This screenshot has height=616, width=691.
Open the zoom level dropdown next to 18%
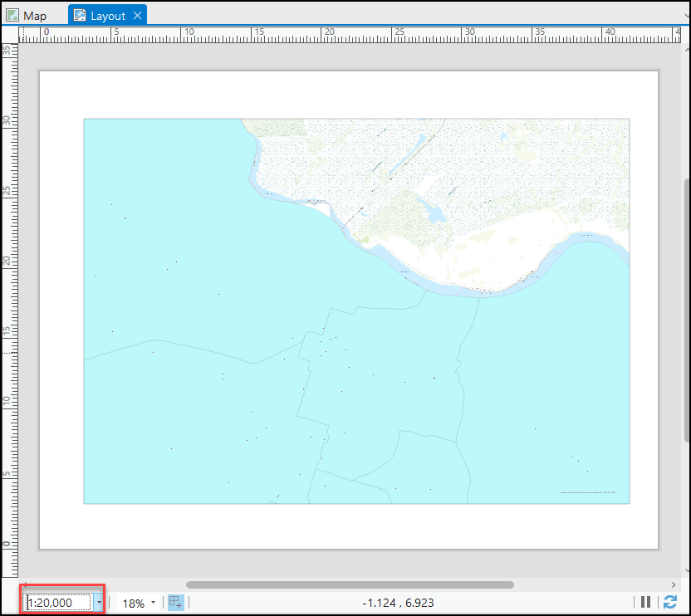[x=151, y=603]
